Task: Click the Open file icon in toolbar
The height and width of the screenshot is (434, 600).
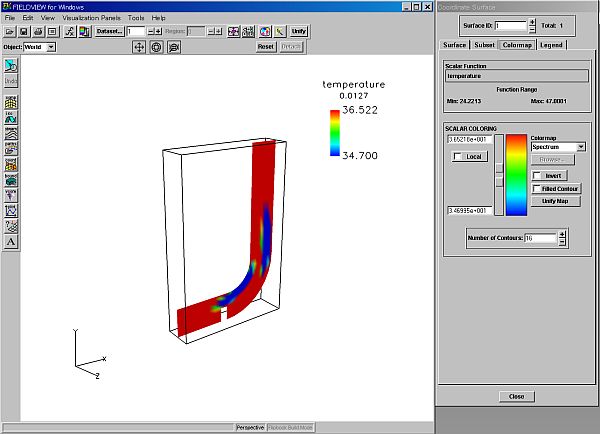Action: click(11, 32)
